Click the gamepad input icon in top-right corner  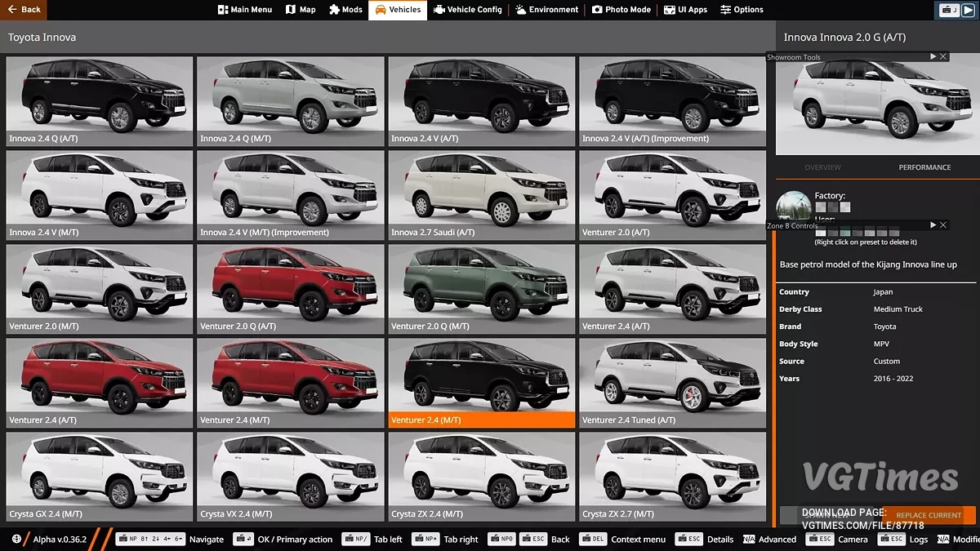[x=950, y=9]
